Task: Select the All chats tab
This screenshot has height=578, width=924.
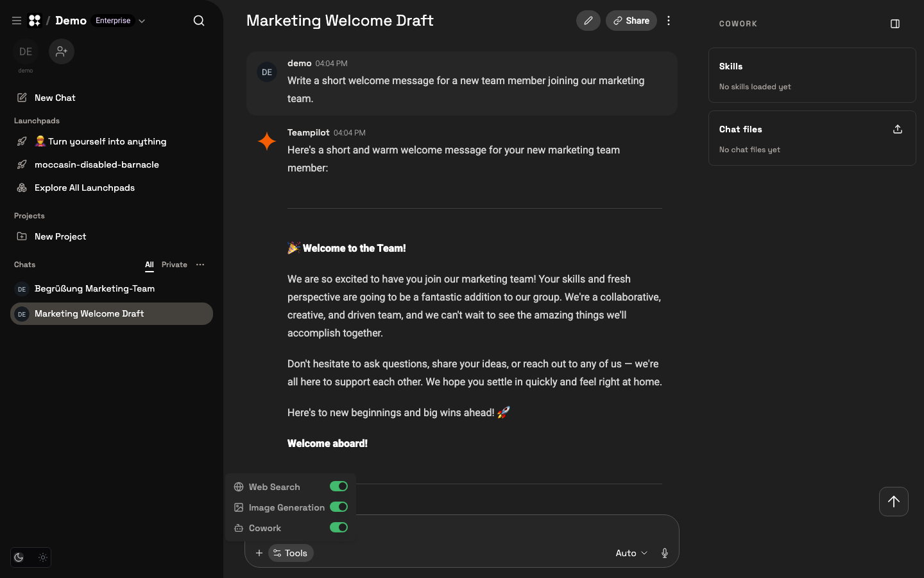Action: click(x=150, y=265)
